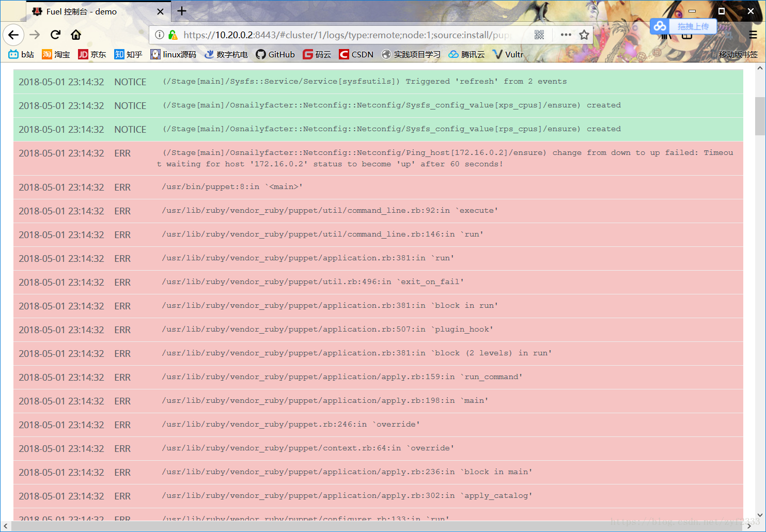View the insecure connection lock warning
This screenshot has width=766, height=532.
coord(173,35)
